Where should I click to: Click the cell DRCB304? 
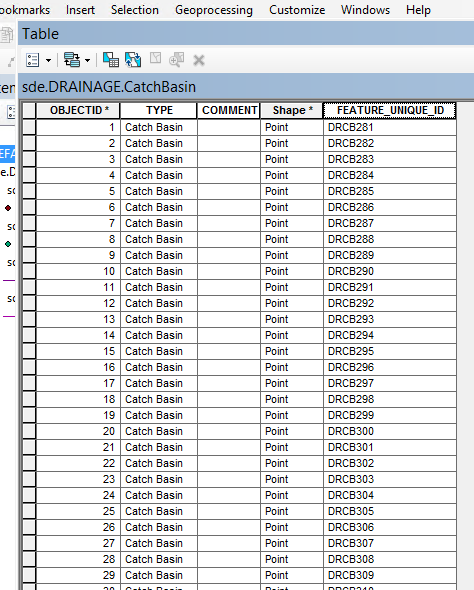(390, 495)
